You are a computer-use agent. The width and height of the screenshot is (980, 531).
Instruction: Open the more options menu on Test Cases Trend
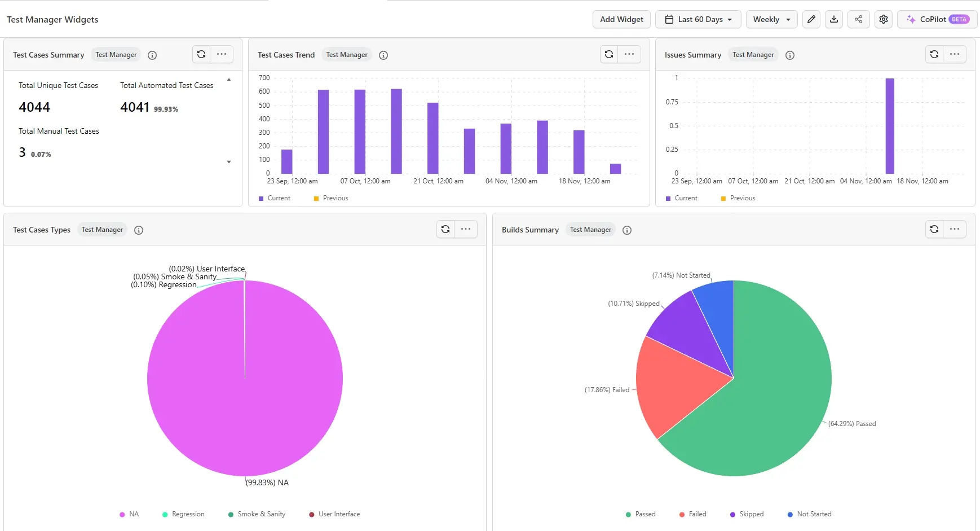[629, 54]
